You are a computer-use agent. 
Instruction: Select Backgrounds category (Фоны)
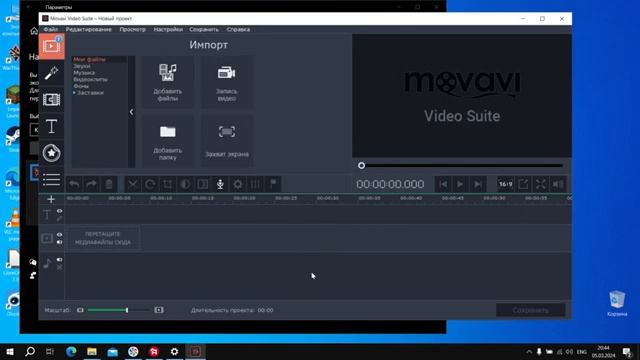(81, 86)
